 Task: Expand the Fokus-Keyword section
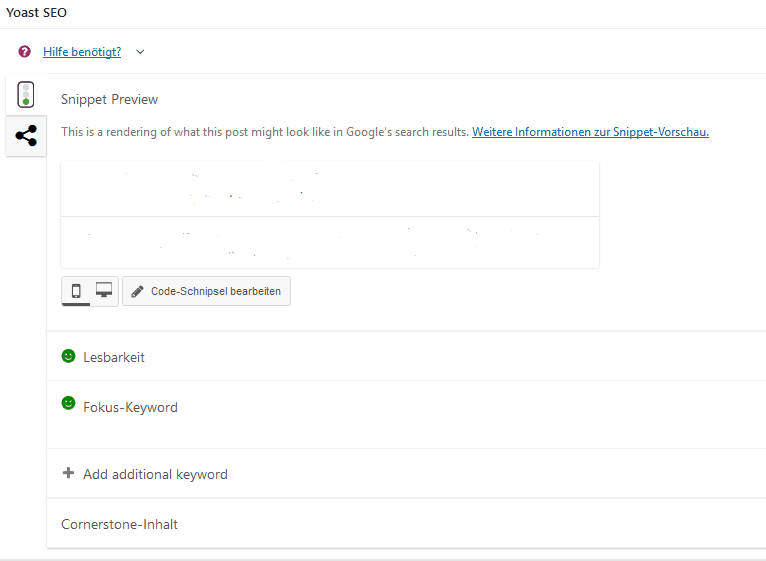coord(406,414)
